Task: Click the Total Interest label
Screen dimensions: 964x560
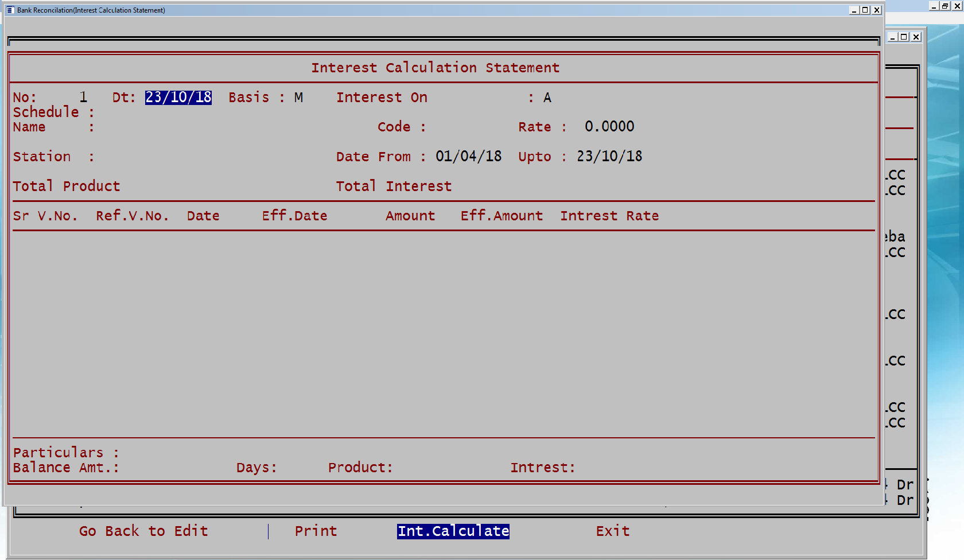Action: tap(394, 186)
